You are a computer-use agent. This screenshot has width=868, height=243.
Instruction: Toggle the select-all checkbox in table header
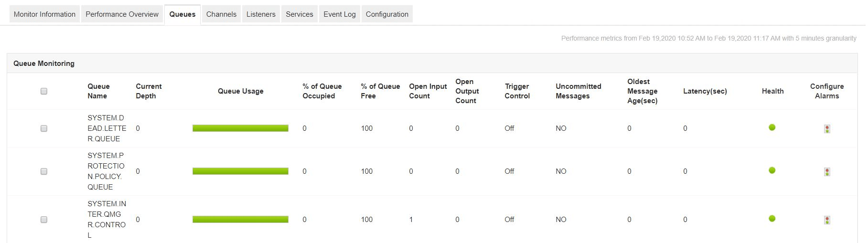(44, 91)
